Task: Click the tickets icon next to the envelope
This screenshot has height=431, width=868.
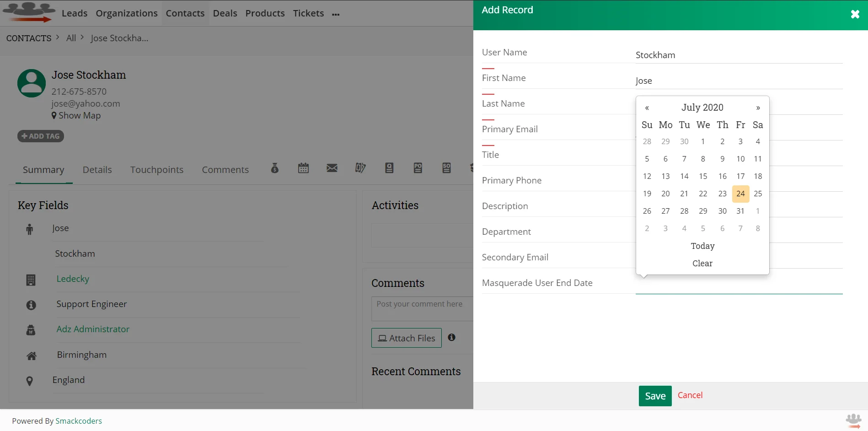Action: pyautogui.click(x=360, y=168)
